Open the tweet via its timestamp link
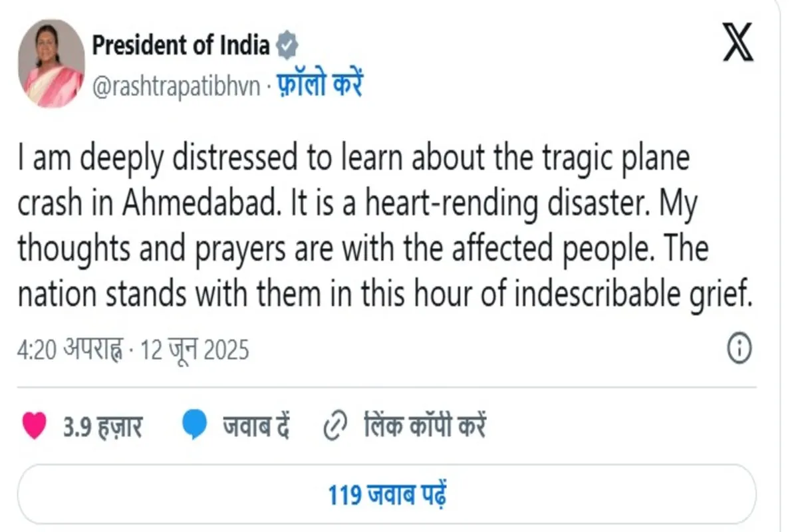 coord(131,346)
